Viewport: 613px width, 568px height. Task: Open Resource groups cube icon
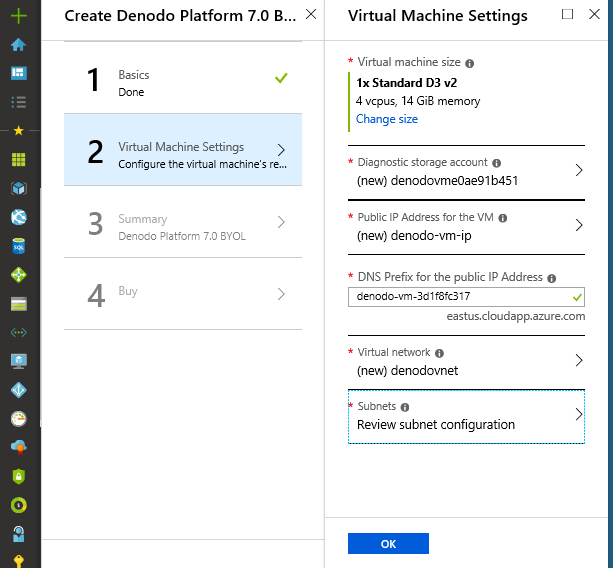pyautogui.click(x=18, y=188)
